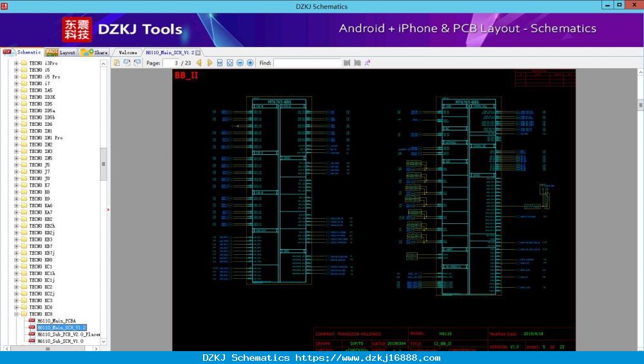Open H6110_Sub_PCB_V2.0 placement file
The image size is (644, 364).
(x=68, y=334)
